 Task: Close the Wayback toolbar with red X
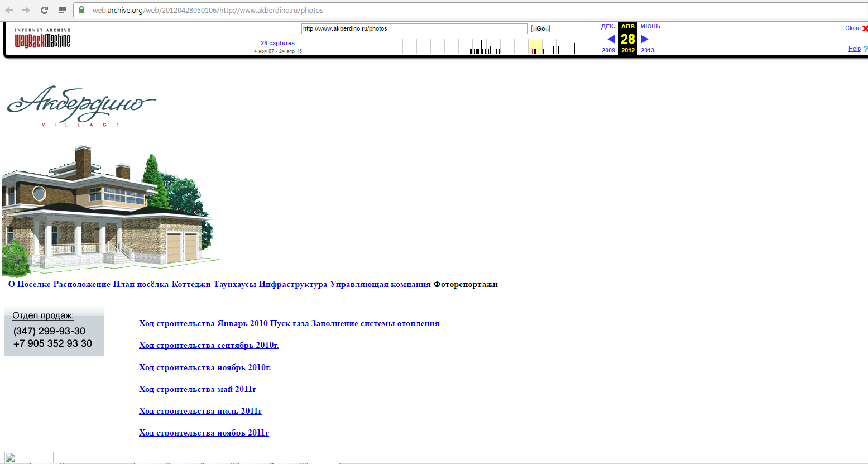(865, 28)
